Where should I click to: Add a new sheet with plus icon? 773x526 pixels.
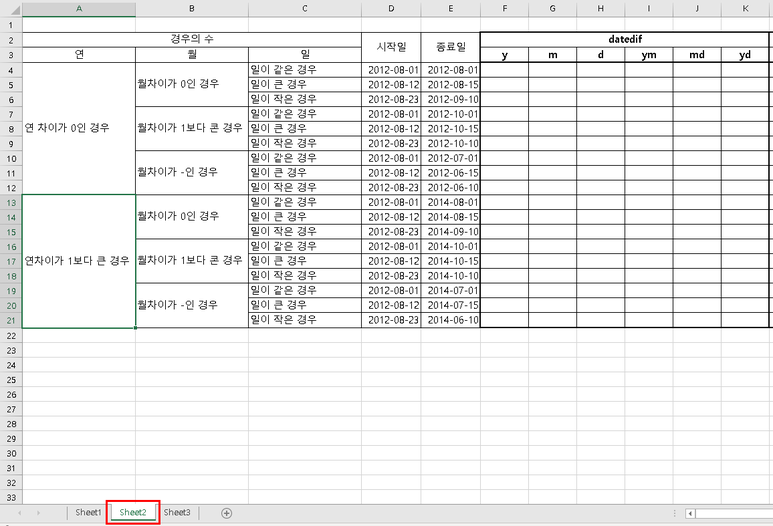coord(226,513)
